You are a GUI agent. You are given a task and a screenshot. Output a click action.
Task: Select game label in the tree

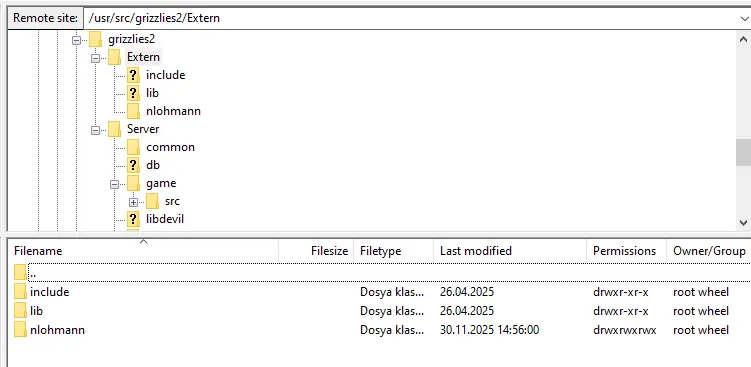pyautogui.click(x=161, y=183)
